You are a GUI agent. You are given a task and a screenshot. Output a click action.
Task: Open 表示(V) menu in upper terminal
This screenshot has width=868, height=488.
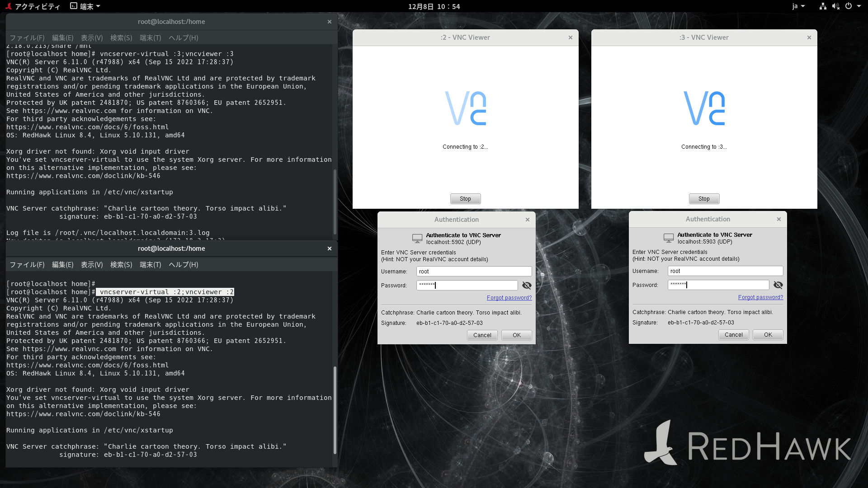[92, 38]
